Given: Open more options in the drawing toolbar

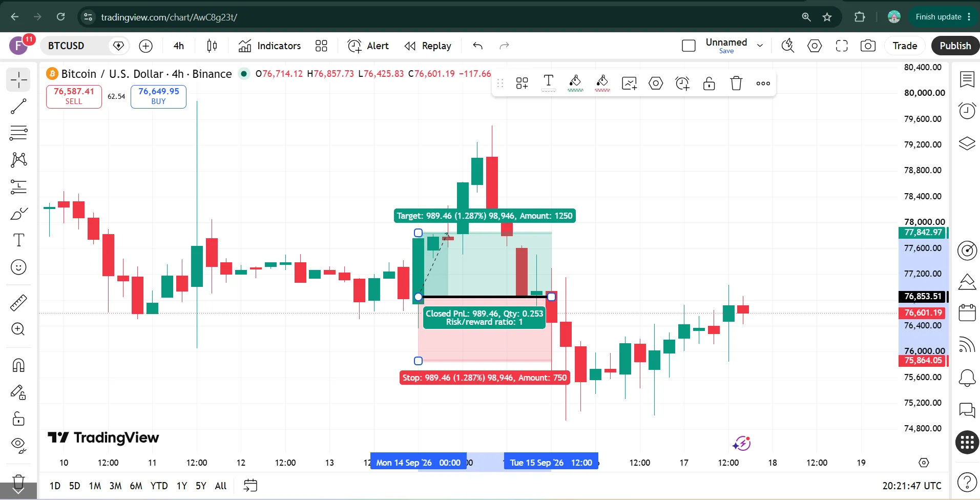Looking at the screenshot, I should (x=763, y=83).
